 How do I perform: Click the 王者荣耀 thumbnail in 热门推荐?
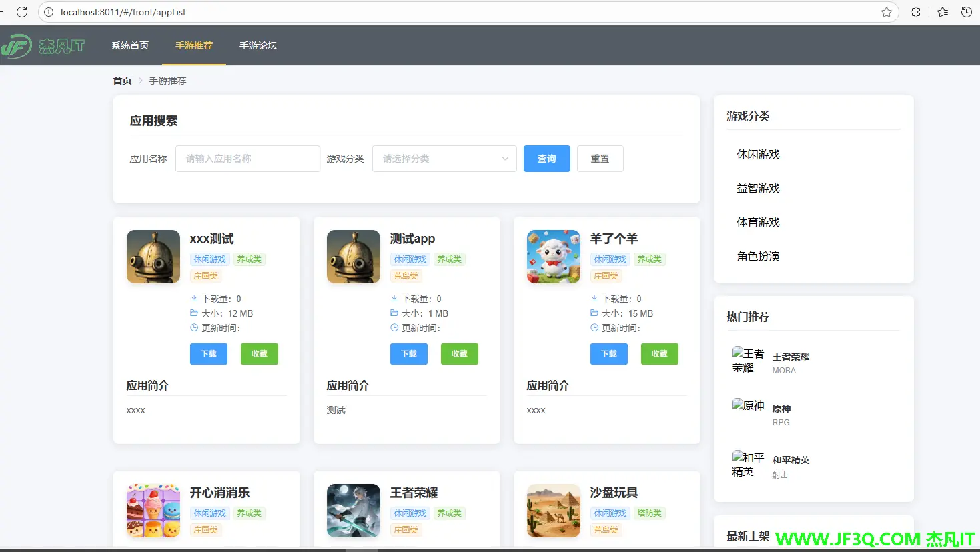tap(748, 361)
